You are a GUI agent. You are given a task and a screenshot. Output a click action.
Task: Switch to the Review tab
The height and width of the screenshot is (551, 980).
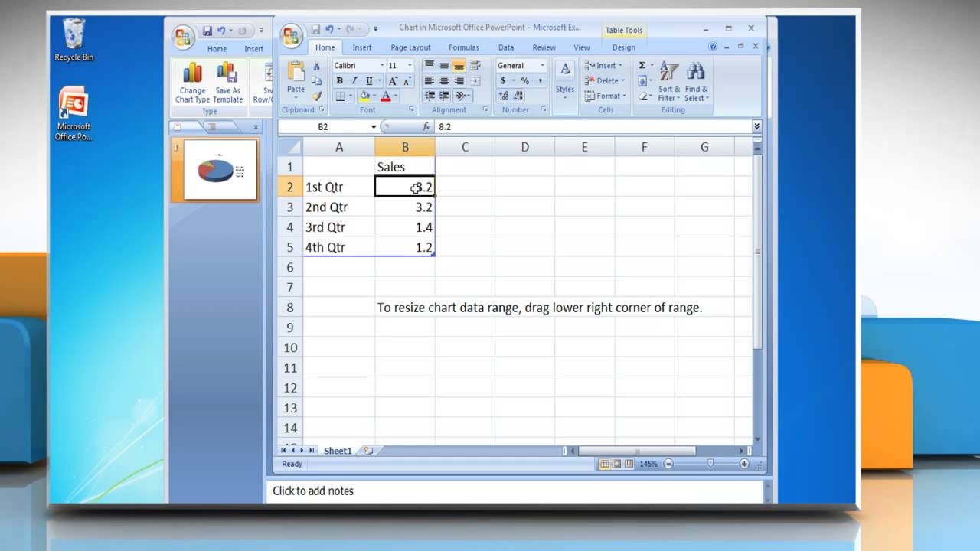click(544, 47)
